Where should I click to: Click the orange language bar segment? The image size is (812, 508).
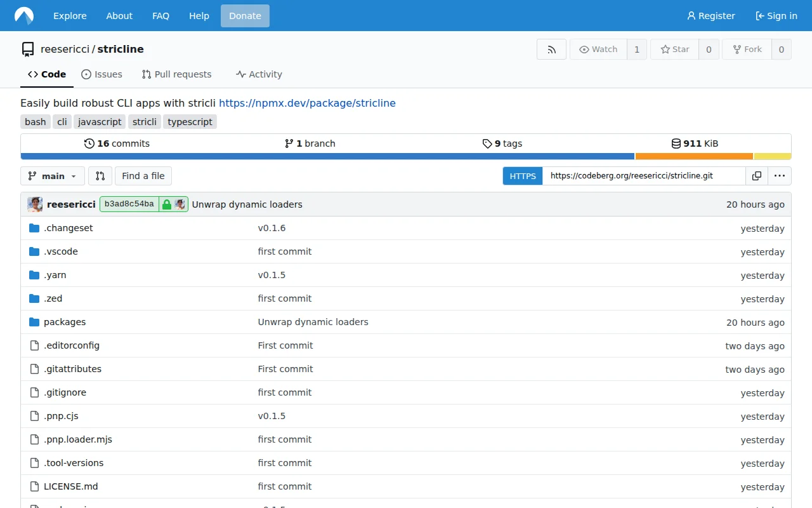pos(694,156)
